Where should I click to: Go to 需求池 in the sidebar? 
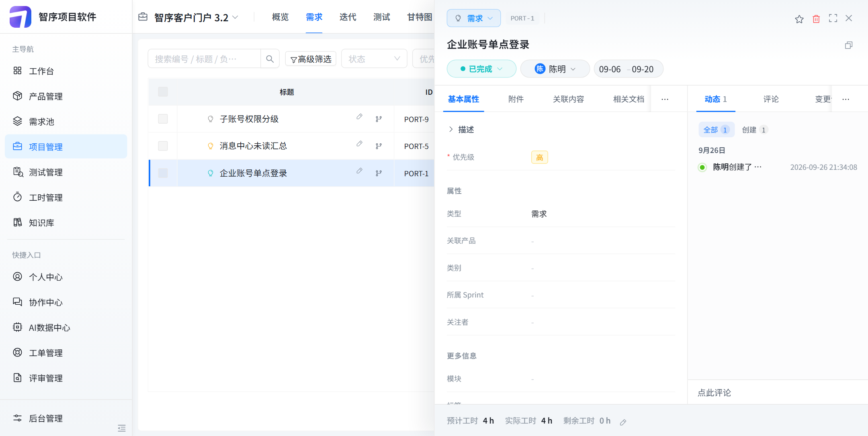(x=66, y=122)
